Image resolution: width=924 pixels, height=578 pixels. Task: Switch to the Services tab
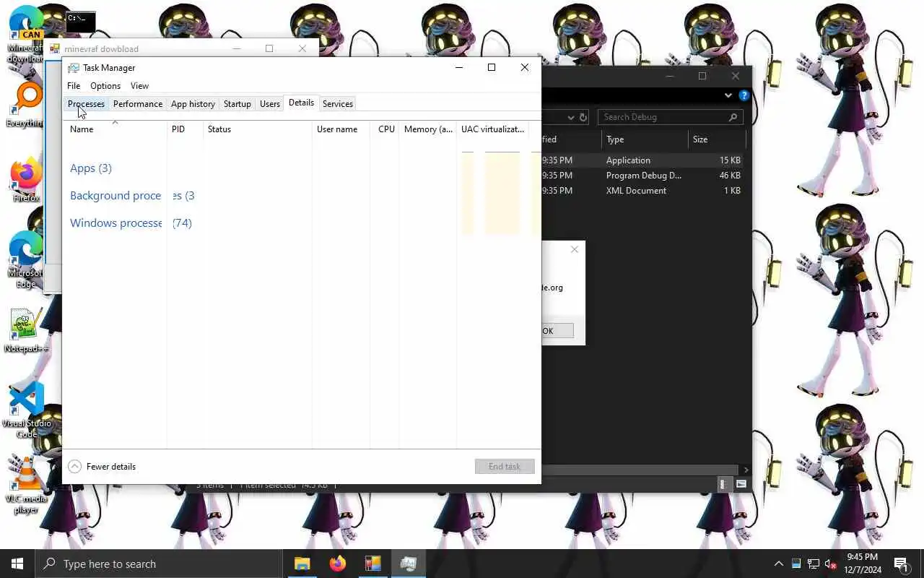pyautogui.click(x=338, y=104)
